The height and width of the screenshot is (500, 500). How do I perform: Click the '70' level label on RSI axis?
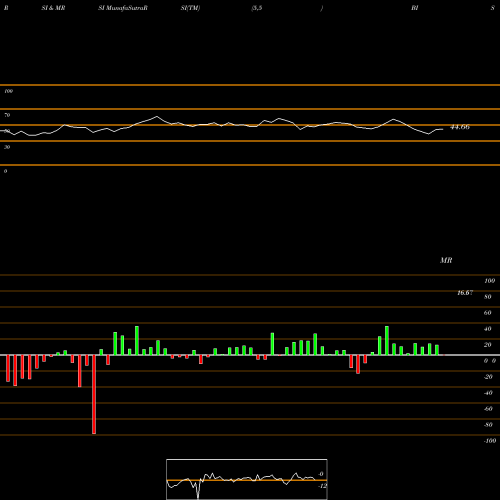tap(7, 115)
